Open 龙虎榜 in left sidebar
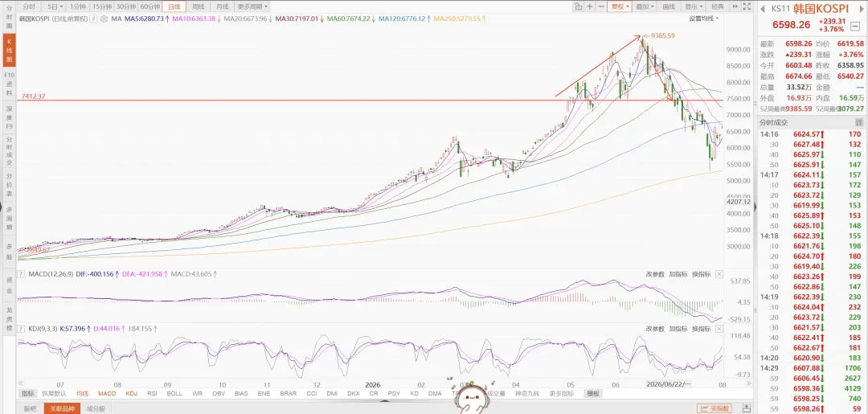Viewport: 868px width, 414px height. pyautogui.click(x=9, y=319)
